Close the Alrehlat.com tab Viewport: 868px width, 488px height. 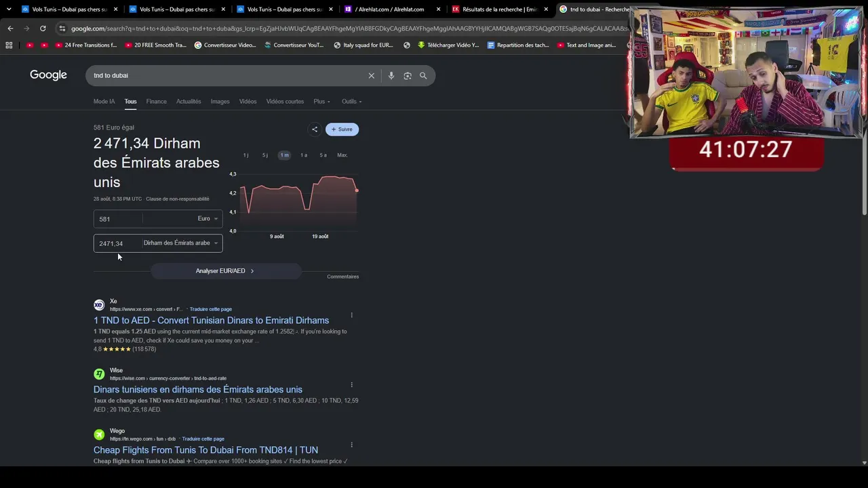tap(438, 9)
